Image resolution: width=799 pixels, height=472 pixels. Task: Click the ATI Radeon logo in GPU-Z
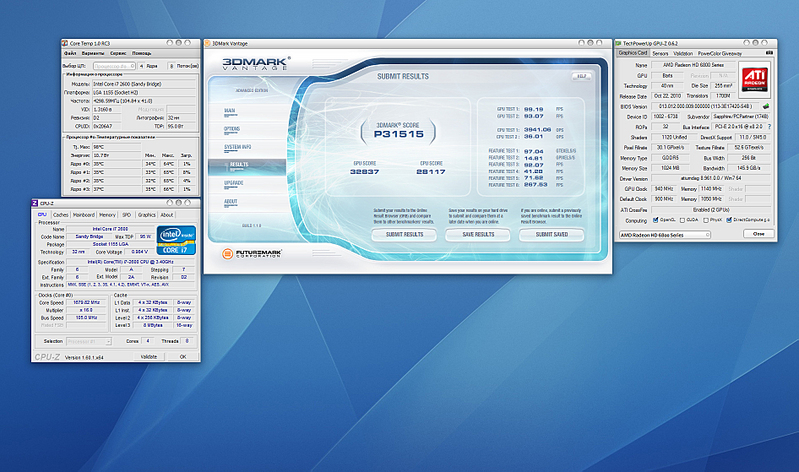coord(754,80)
